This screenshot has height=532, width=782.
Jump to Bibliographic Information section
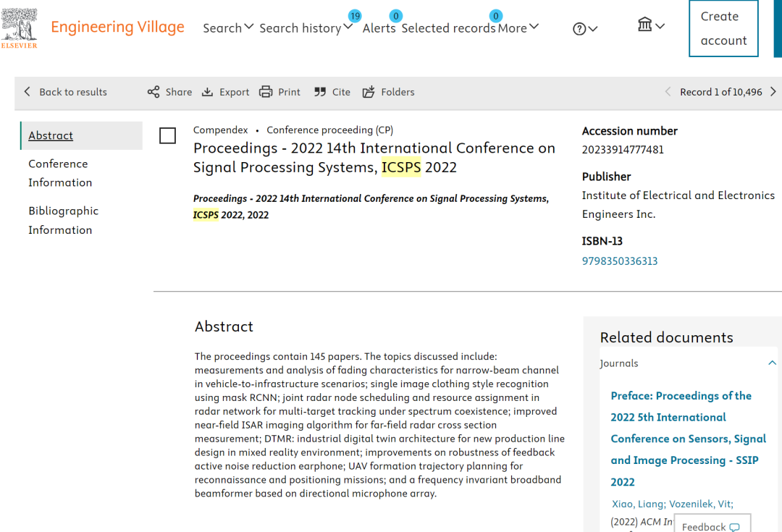coord(63,220)
